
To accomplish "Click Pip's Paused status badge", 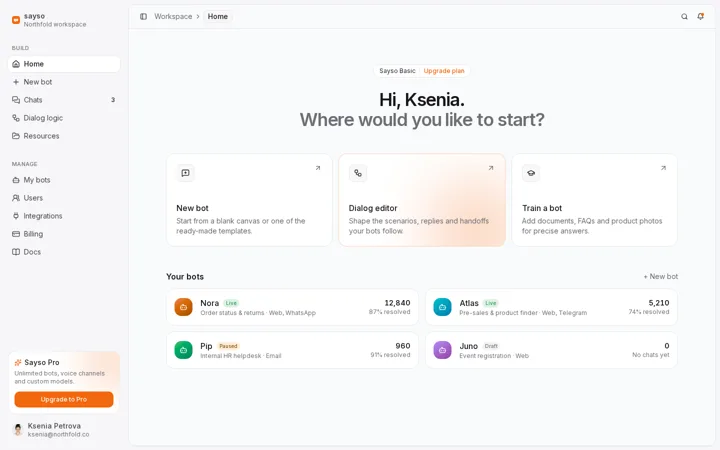I will pos(228,346).
